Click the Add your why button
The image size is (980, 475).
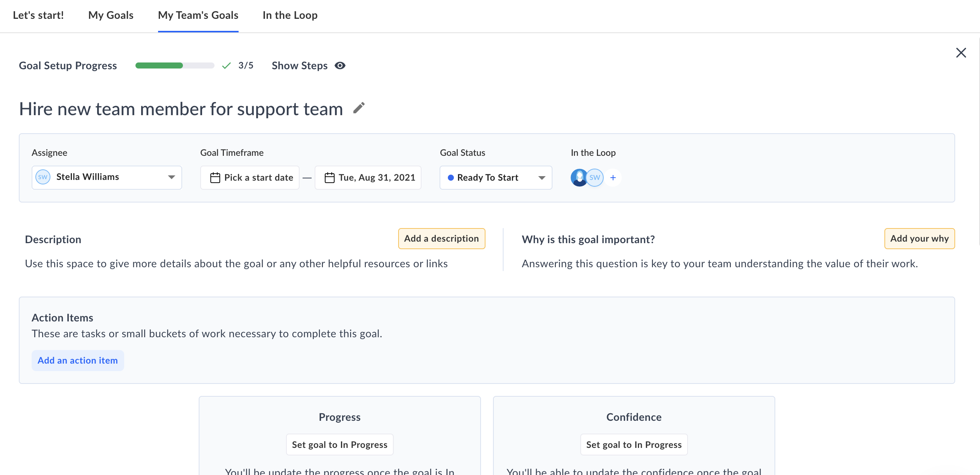point(919,239)
